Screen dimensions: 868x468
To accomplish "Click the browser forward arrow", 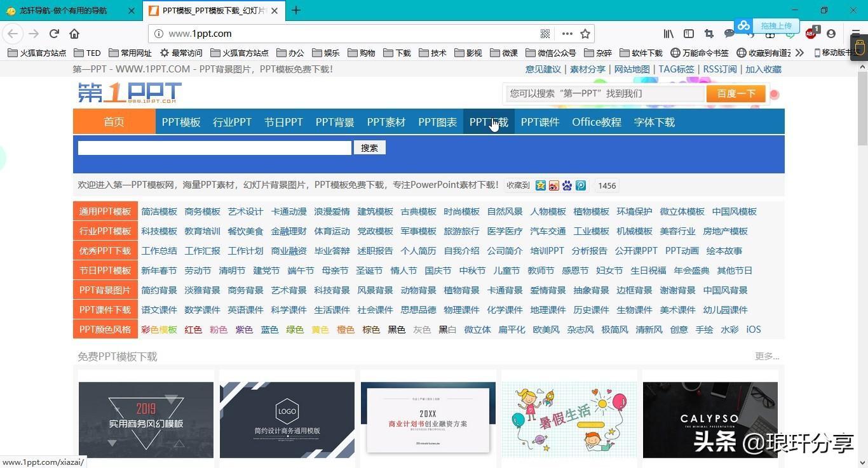I will point(34,34).
